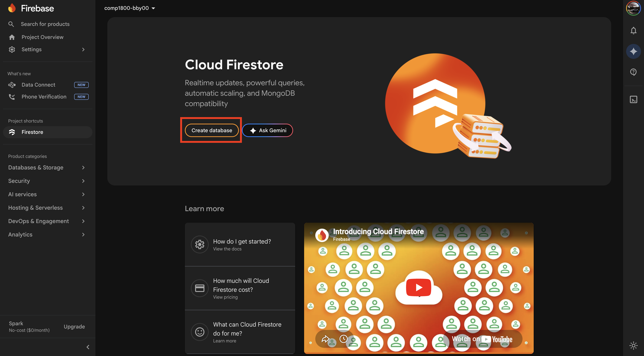This screenshot has width=644, height=356.
Task: Open Data Connect from What's new
Action: pyautogui.click(x=38, y=85)
